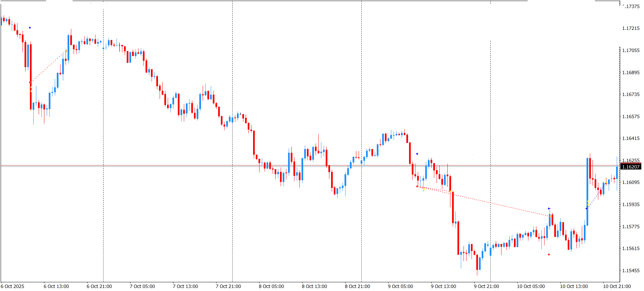Select the 7 Oct 13:00 time axis label
This screenshot has width=644, height=291.
point(185,286)
